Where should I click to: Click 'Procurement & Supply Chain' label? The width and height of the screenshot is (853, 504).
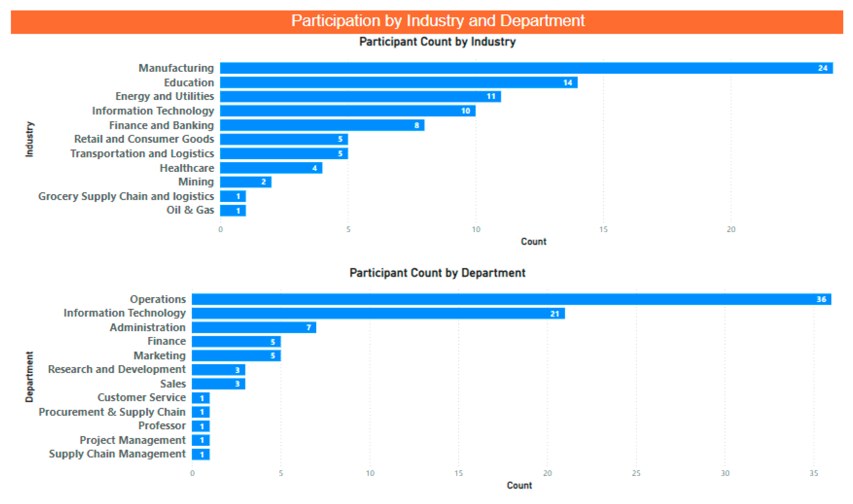tap(112, 412)
